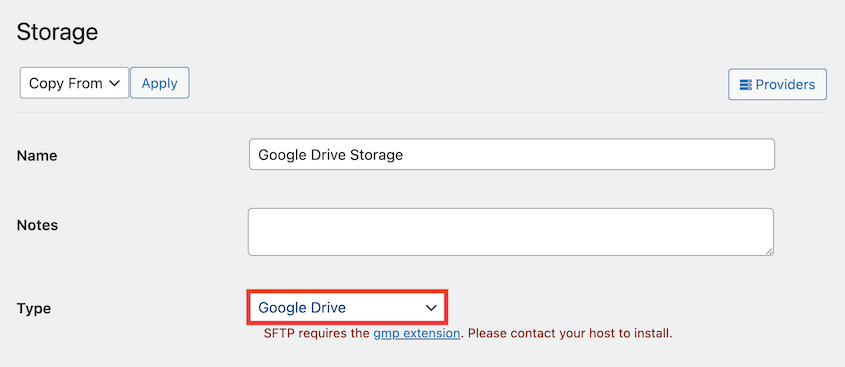Open the Copy From dropdown
The height and width of the screenshot is (367, 845).
74,83
